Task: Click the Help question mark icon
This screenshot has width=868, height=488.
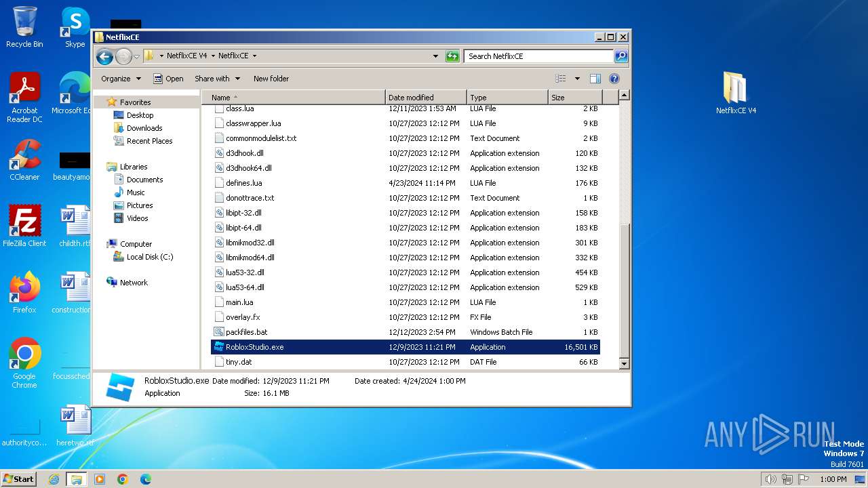Action: (614, 79)
